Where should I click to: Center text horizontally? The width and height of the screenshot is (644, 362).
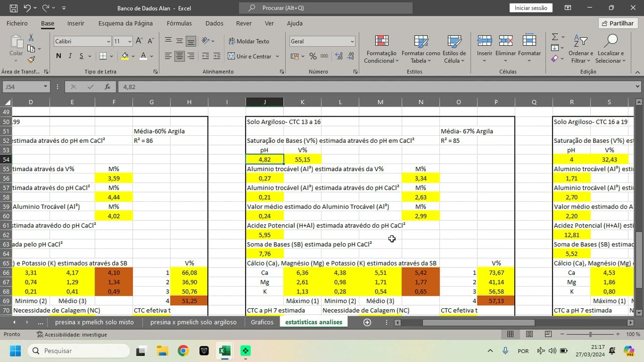click(180, 56)
